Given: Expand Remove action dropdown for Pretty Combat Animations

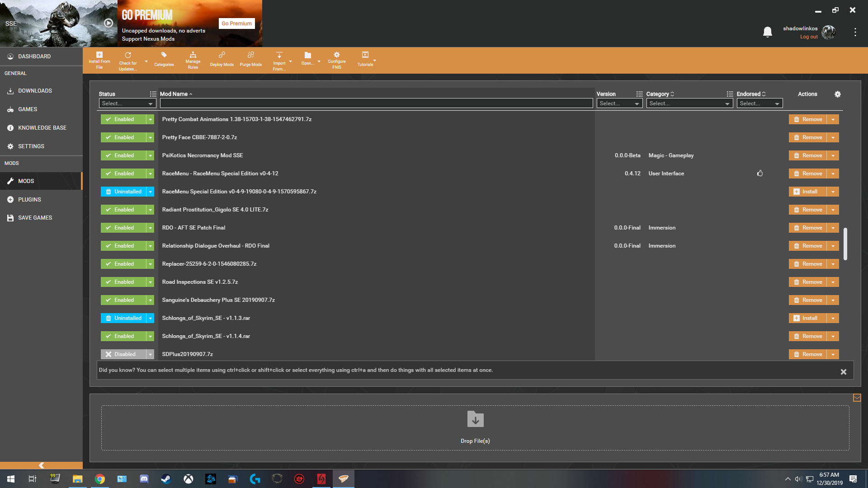Looking at the screenshot, I should click(833, 119).
